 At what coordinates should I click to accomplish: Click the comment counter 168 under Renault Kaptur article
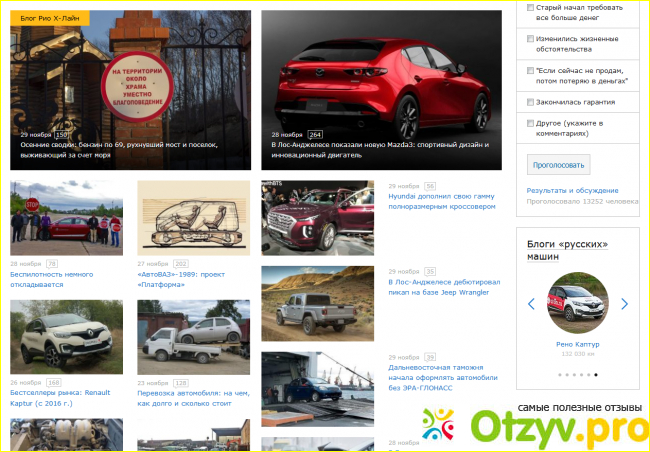pos(53,382)
